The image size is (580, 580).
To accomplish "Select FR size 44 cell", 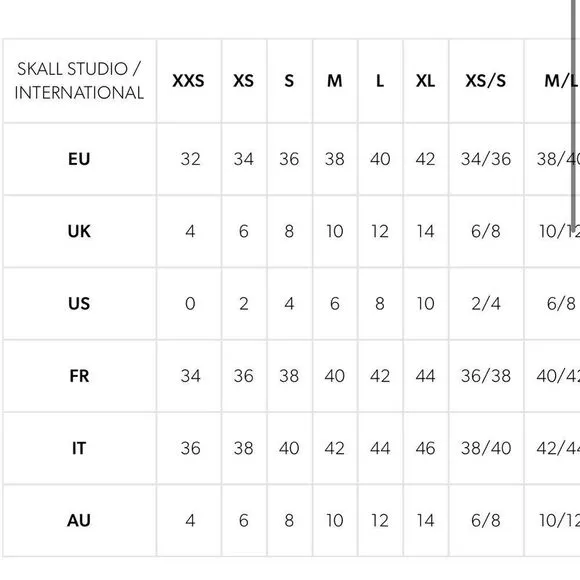I will (x=425, y=376).
